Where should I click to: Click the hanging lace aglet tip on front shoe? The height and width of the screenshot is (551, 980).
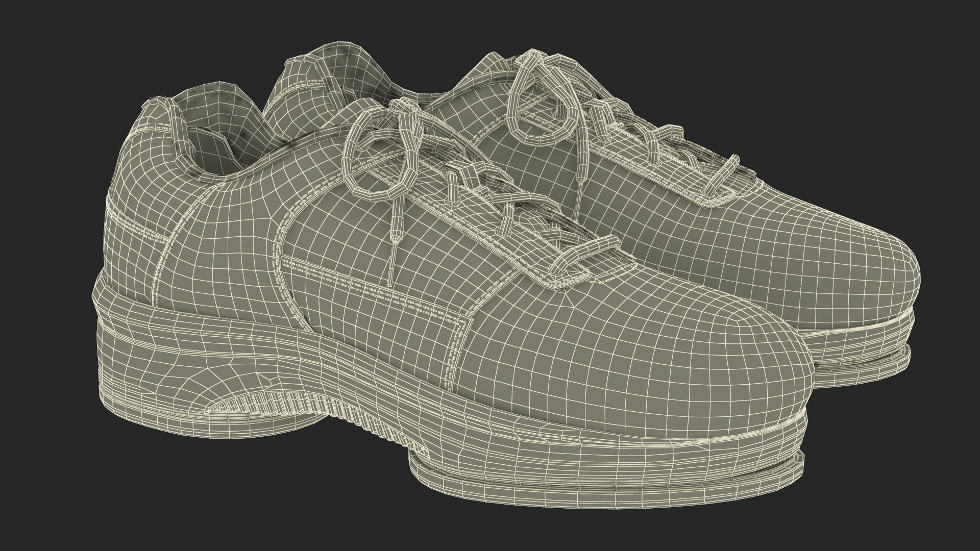coord(390,273)
